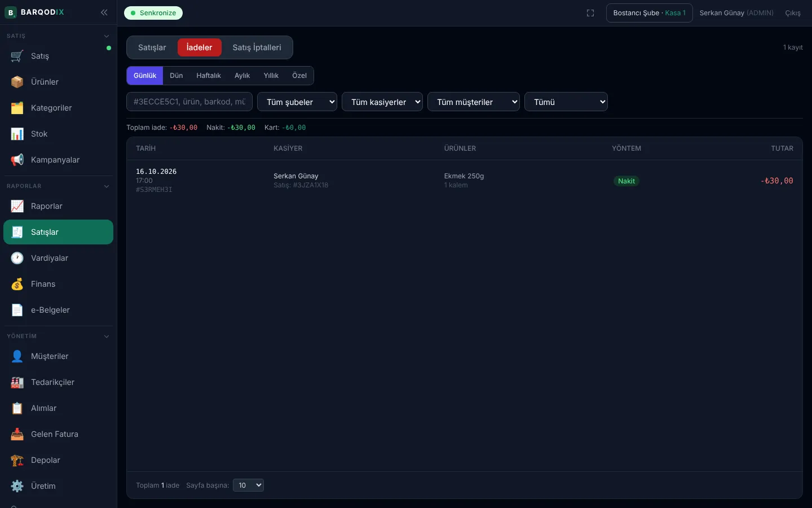Switch to Satış İptalleri tab
Screen dimensions: 812x508
(x=257, y=47)
